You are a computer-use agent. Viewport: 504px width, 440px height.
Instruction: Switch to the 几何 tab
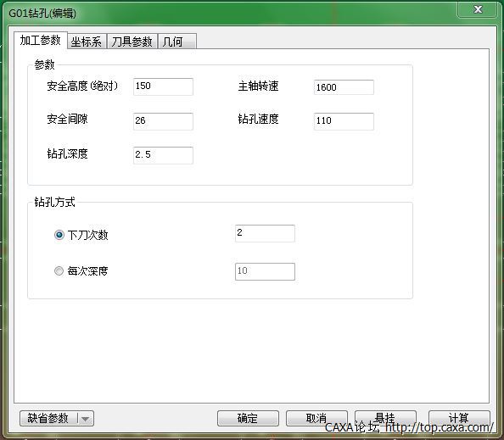coord(176,42)
